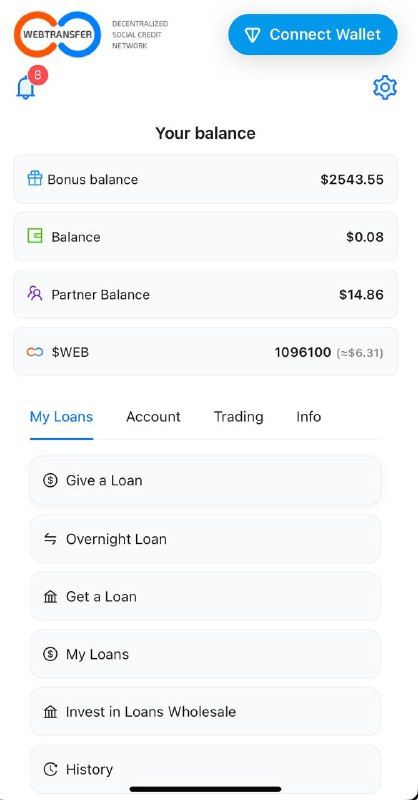The image size is (418, 800).
Task: Switch to the Trading tab
Action: [x=238, y=417]
